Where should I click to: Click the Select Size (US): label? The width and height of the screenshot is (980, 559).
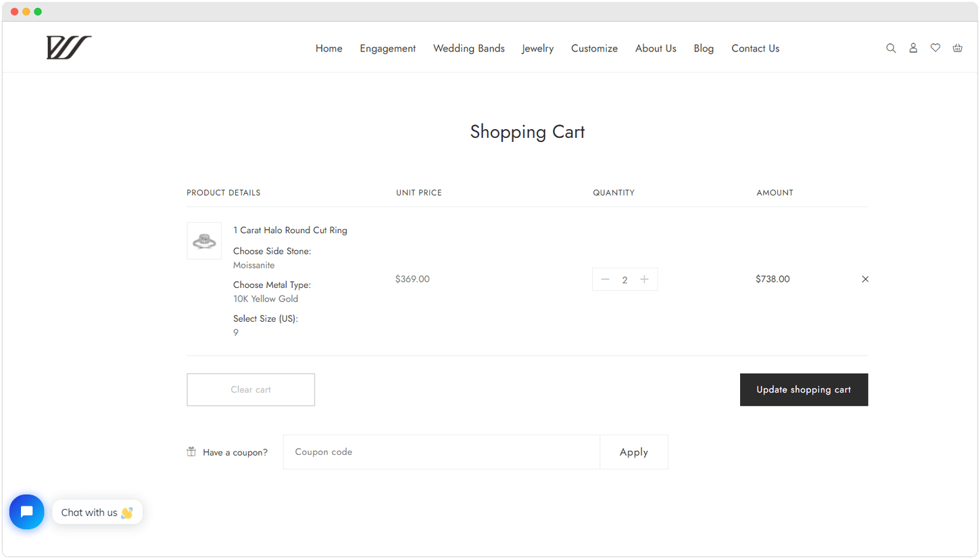[266, 319]
